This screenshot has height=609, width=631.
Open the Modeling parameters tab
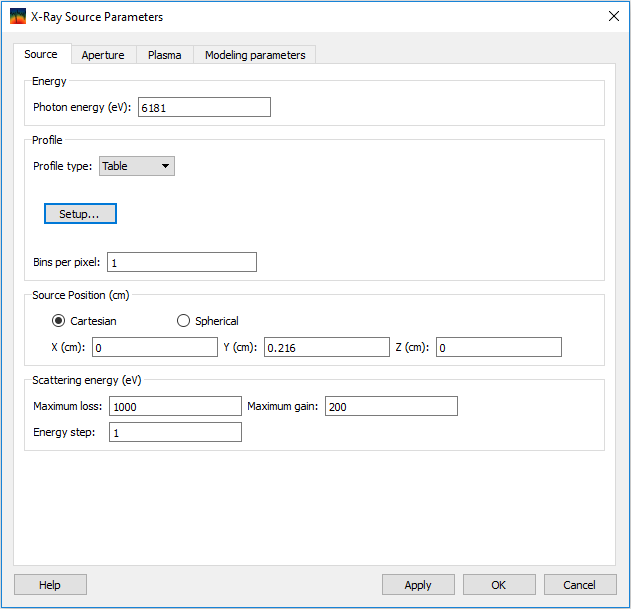(x=255, y=55)
